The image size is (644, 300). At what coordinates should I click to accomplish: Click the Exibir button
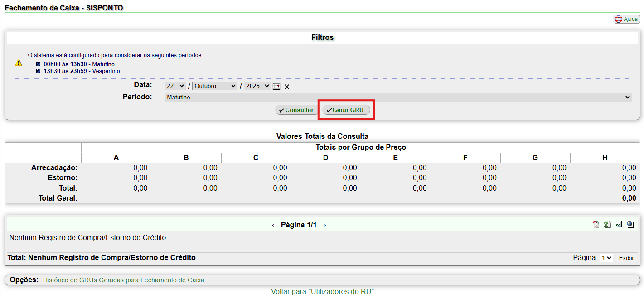tap(626, 258)
